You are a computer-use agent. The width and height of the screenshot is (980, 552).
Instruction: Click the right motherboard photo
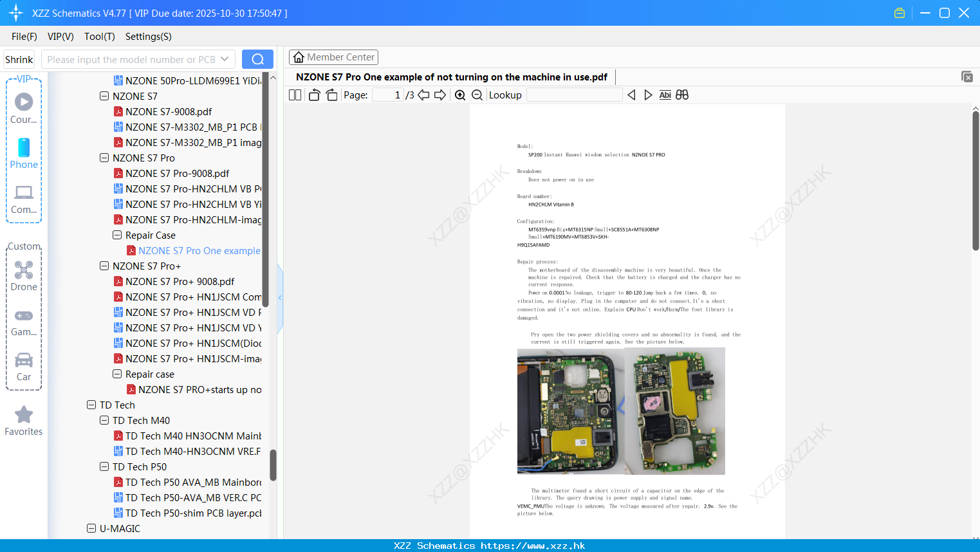click(x=674, y=411)
